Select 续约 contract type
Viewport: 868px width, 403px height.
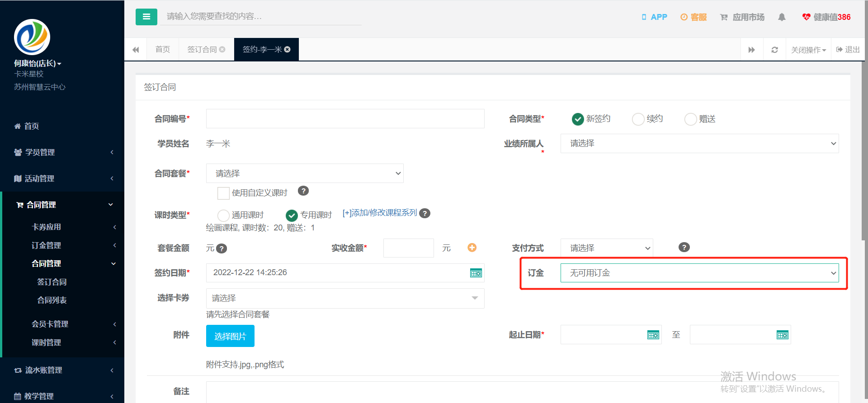638,119
